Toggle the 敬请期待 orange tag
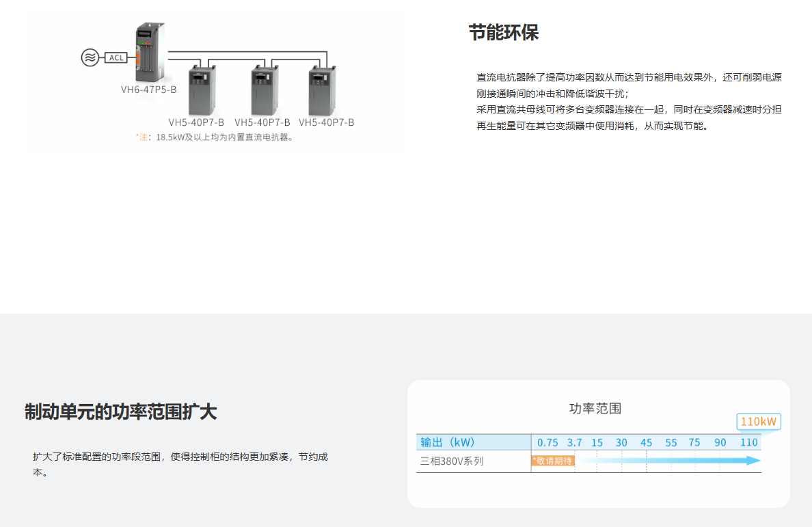812x527 pixels. point(552,461)
